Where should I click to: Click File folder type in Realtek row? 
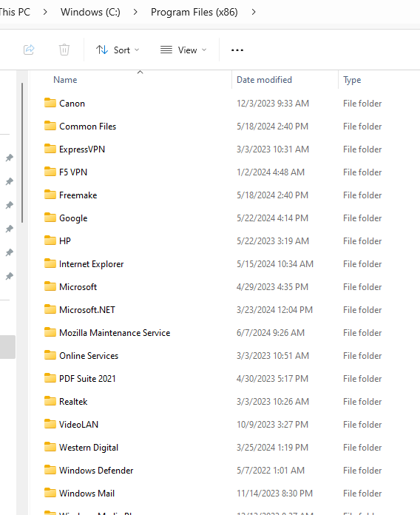tap(362, 402)
